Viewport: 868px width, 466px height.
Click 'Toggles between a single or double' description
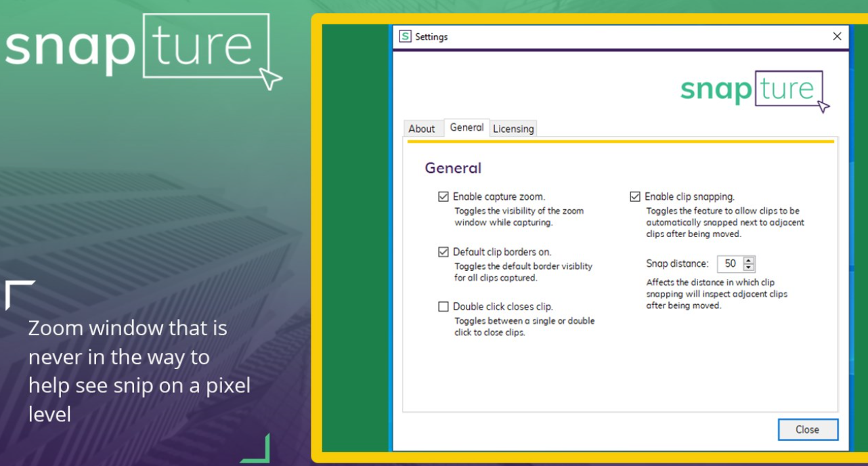525,321
